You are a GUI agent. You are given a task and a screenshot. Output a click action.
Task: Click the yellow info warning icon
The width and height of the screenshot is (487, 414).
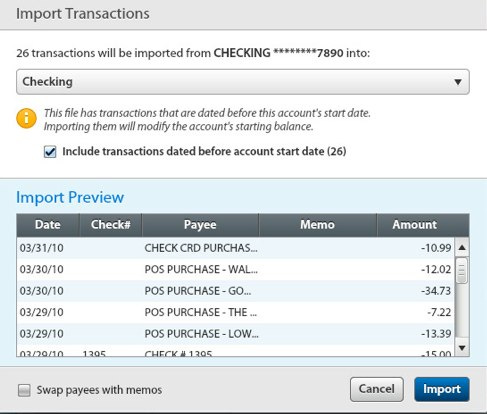(x=26, y=119)
